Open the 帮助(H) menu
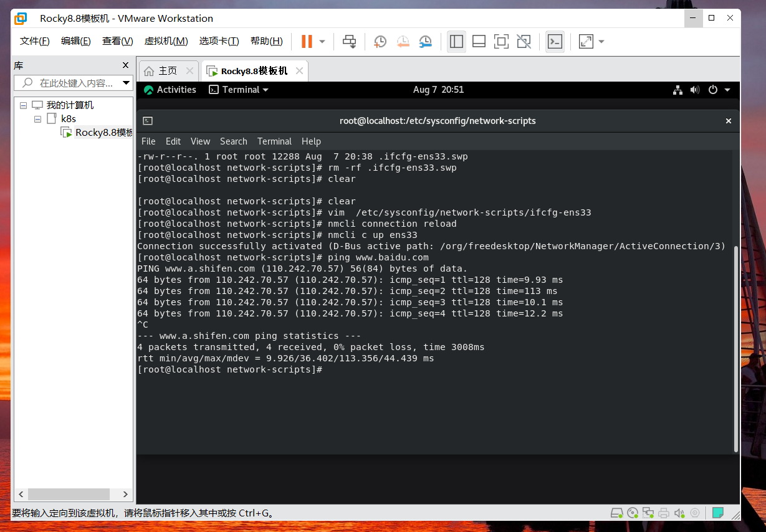The height and width of the screenshot is (532, 766). [x=267, y=41]
